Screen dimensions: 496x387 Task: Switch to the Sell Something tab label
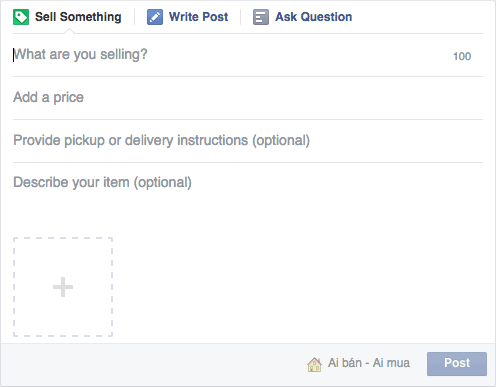click(x=78, y=17)
